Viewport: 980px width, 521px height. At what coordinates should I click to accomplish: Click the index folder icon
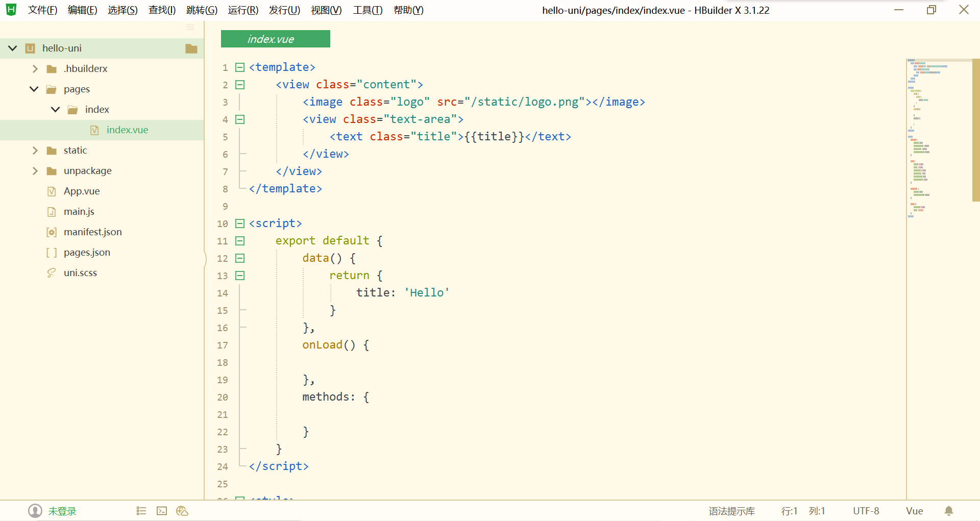coord(73,110)
